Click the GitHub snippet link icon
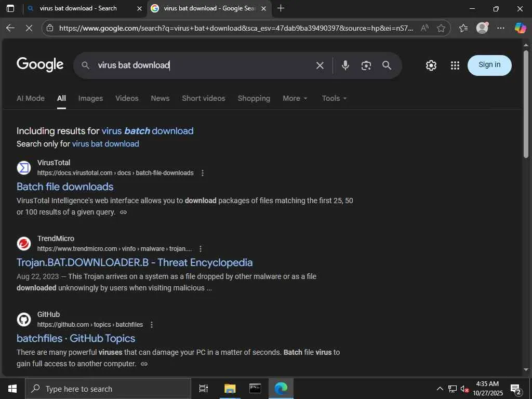 coord(144,364)
